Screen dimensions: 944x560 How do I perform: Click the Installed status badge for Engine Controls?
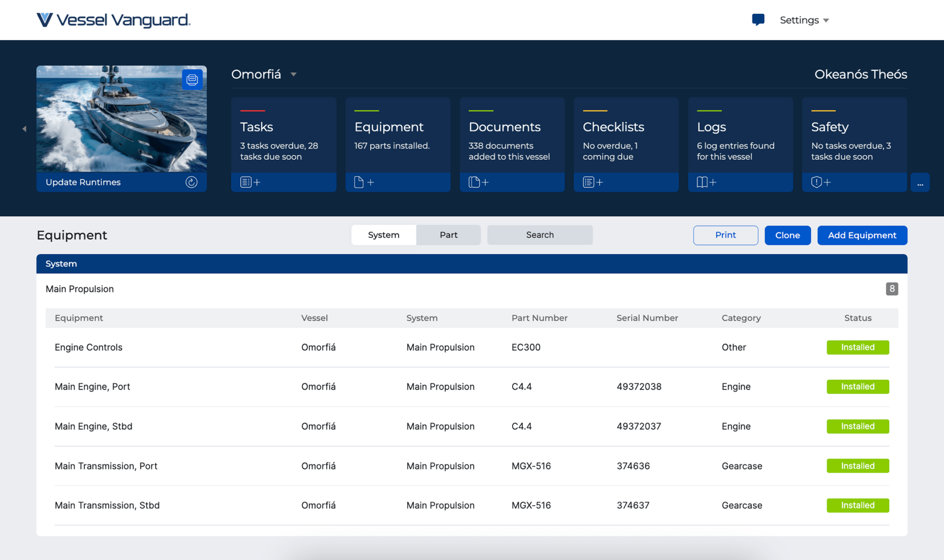857,347
